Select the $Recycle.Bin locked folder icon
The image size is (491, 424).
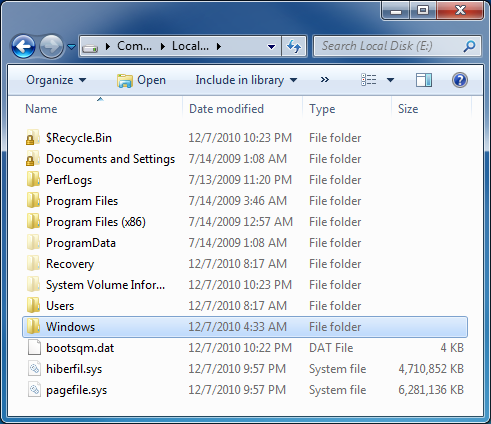coord(33,138)
